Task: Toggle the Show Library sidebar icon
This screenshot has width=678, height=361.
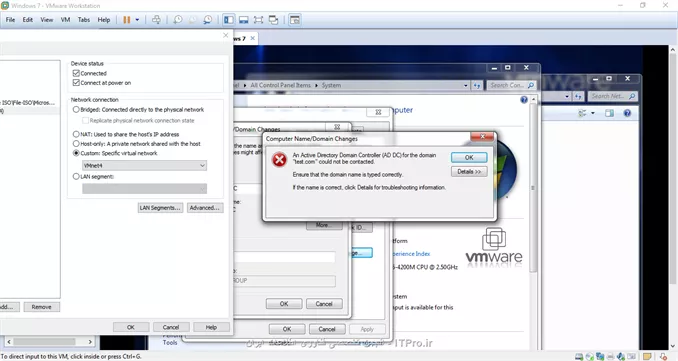Action: pyautogui.click(x=229, y=20)
